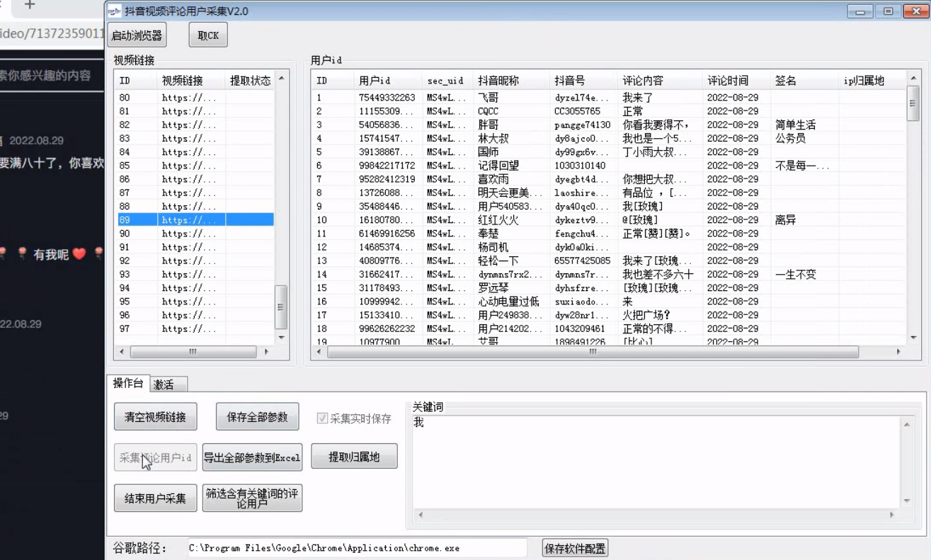Screen dimensions: 931x560
Task: Click the 评论内容 column header
Action: pyautogui.click(x=660, y=80)
